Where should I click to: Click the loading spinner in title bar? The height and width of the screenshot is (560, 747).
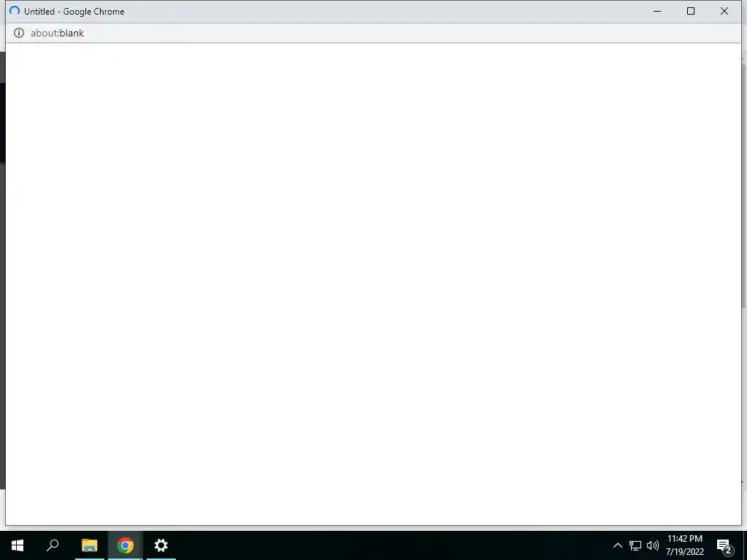point(15,11)
